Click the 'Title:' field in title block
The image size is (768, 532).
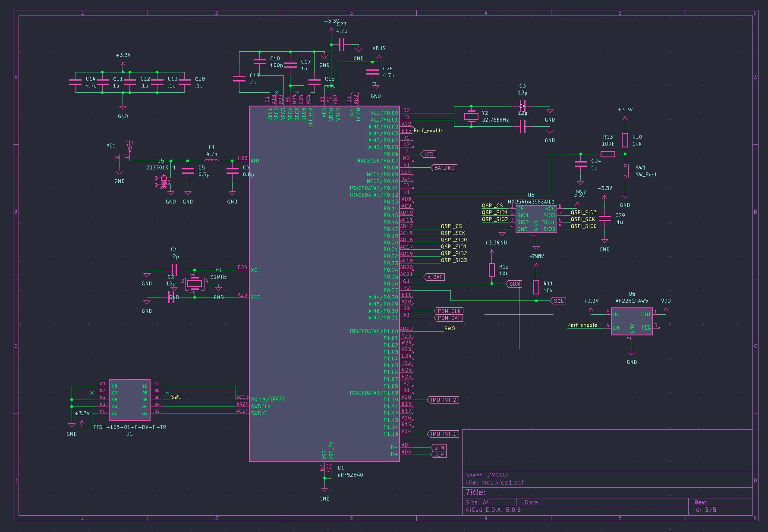point(475,492)
